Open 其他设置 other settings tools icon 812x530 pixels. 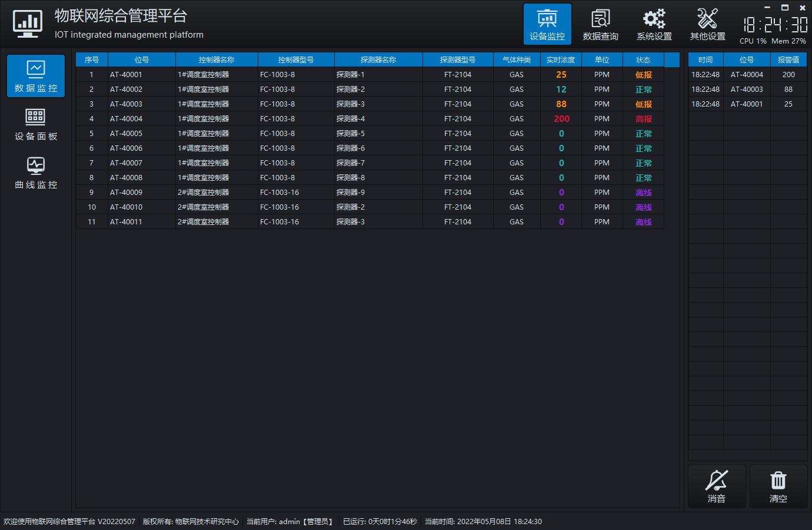coord(707,24)
